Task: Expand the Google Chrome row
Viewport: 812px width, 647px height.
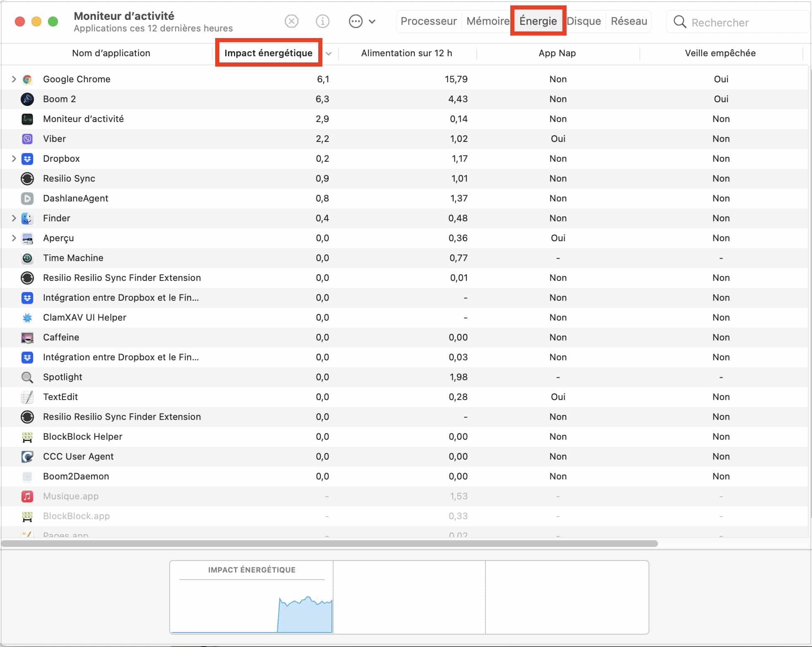Action: pyautogui.click(x=14, y=79)
